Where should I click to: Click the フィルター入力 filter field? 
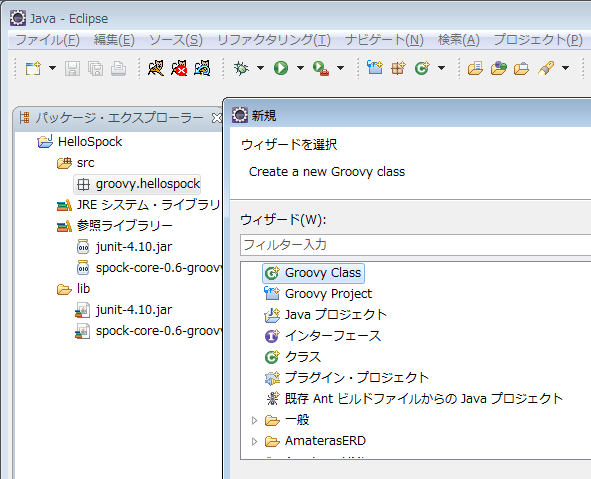415,245
